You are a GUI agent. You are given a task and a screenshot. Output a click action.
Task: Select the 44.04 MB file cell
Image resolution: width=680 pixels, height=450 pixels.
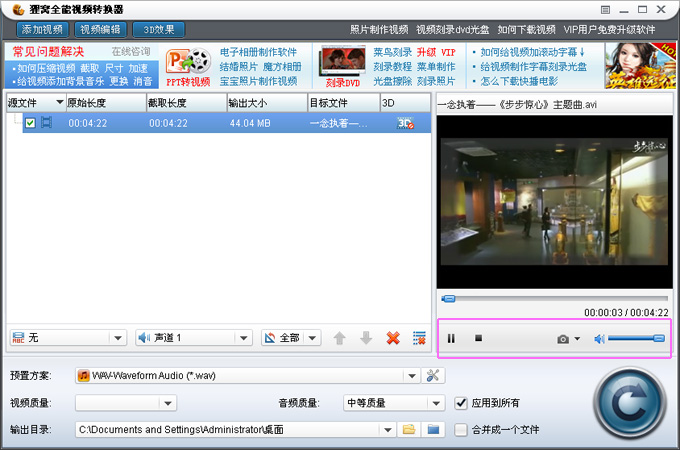click(250, 123)
